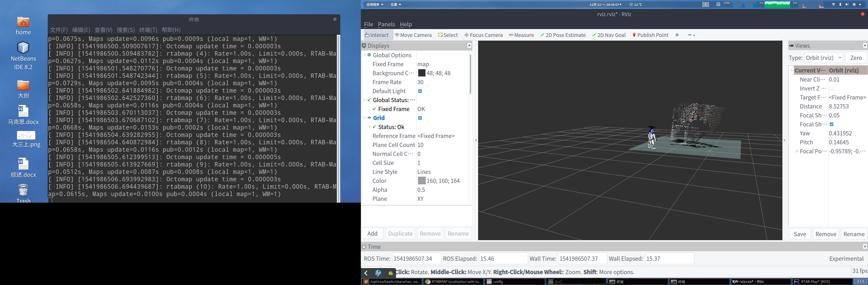Select the 2D Nav Goal tool
Viewport: 868px width, 285px height.
[x=609, y=35]
